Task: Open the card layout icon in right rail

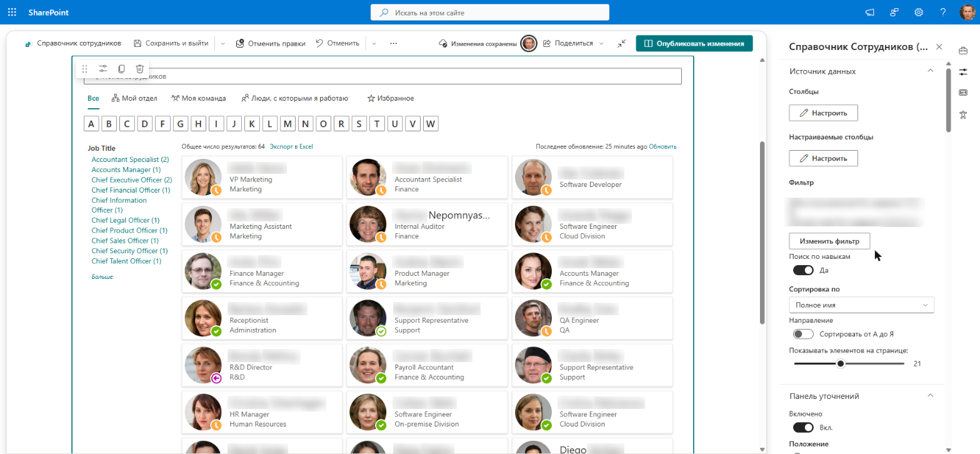Action: coord(963,93)
